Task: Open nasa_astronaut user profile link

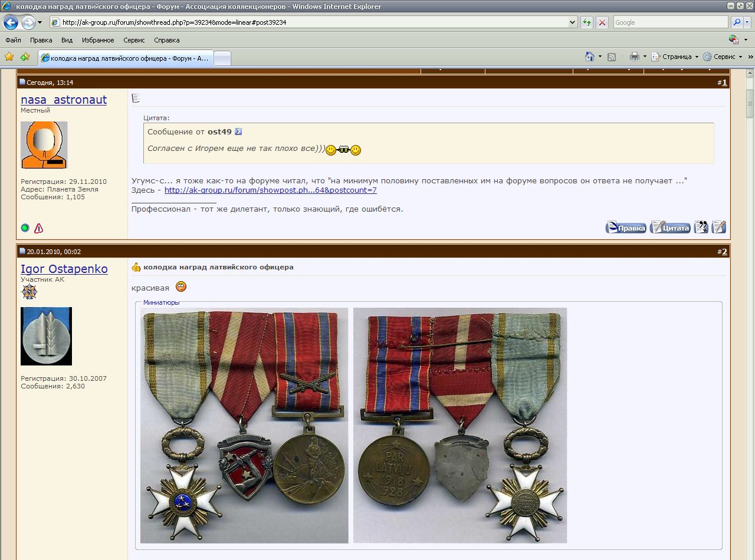Action: click(64, 100)
